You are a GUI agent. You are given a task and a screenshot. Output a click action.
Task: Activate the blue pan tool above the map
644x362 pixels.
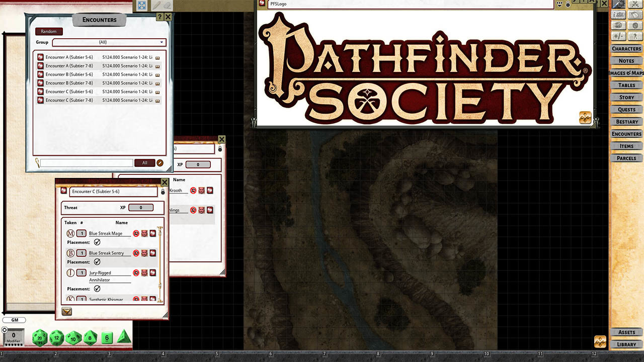(x=141, y=6)
